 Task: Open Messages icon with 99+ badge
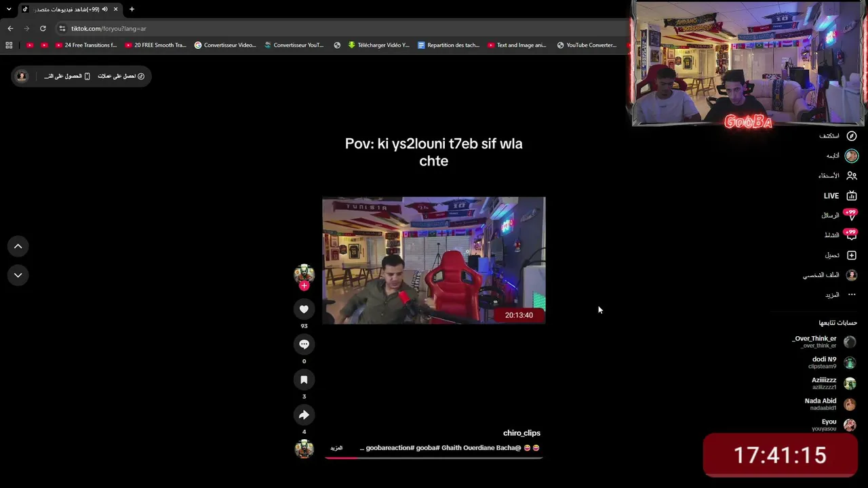(x=851, y=216)
